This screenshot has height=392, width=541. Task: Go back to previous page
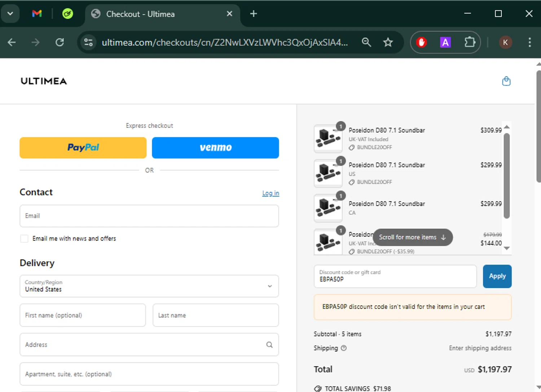pos(12,43)
